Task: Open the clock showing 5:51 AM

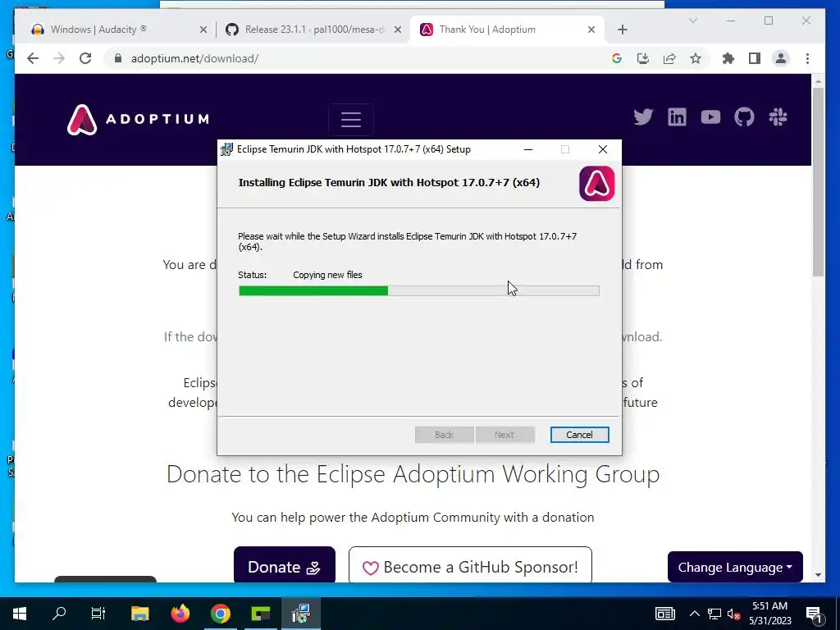Action: tap(769, 614)
